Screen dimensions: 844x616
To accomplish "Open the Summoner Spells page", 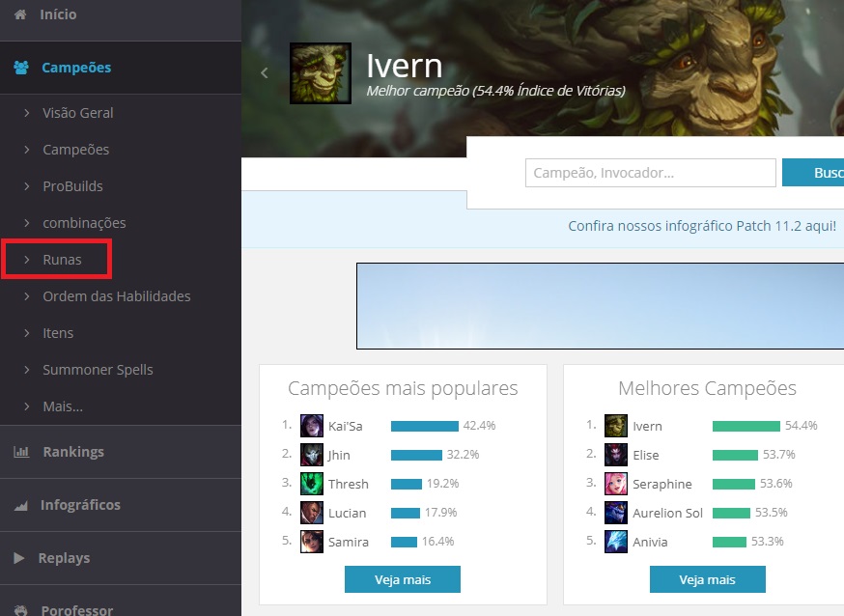I will 98,370.
